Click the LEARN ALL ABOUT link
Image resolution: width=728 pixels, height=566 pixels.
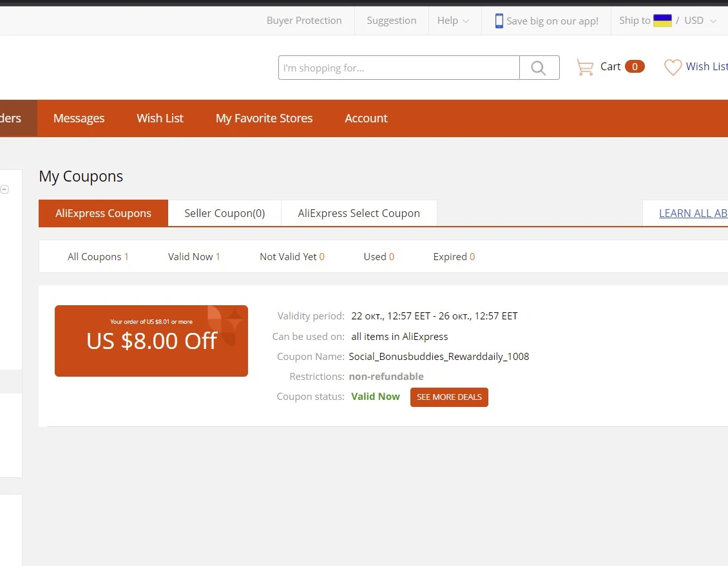pos(693,213)
